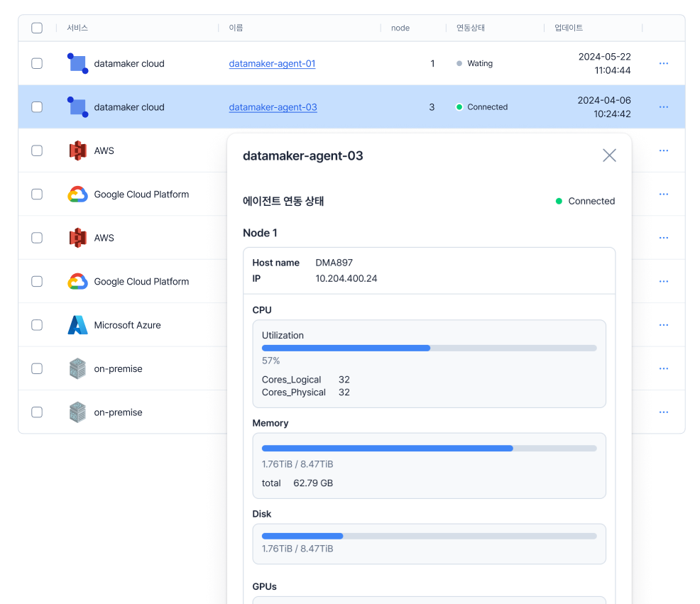The height and width of the screenshot is (604, 700).
Task: Check the first on-premise row checkbox
Action: [37, 368]
